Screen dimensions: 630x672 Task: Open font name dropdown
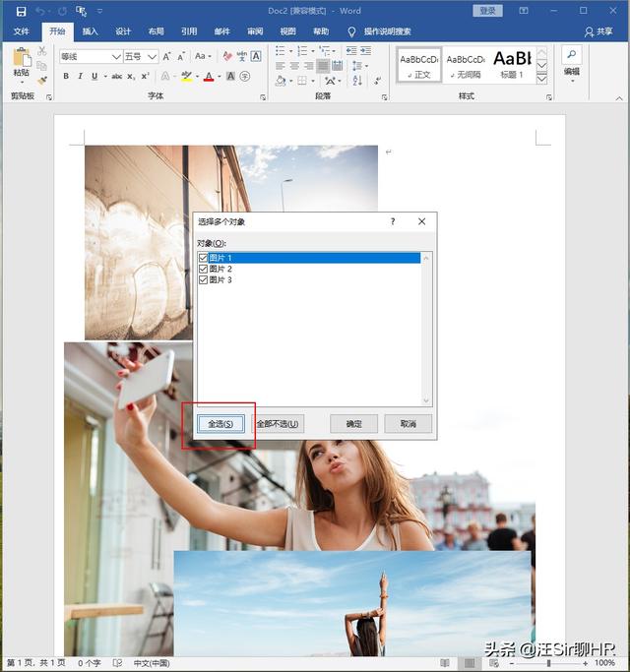pos(116,56)
